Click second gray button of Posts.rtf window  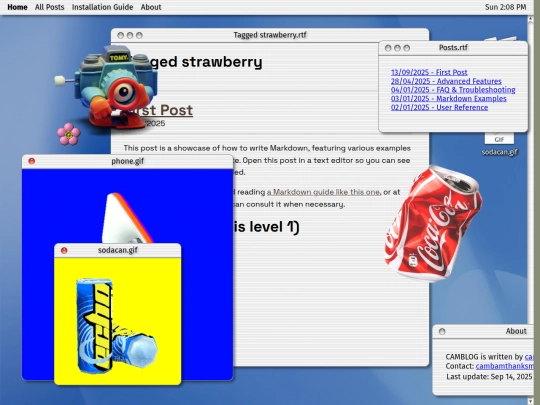[397, 48]
